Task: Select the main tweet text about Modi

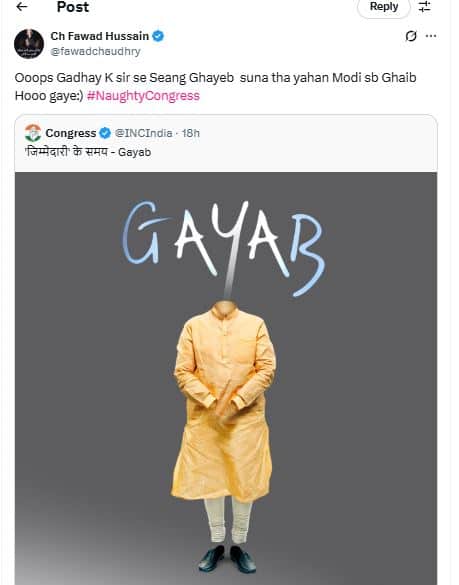Action: point(216,87)
